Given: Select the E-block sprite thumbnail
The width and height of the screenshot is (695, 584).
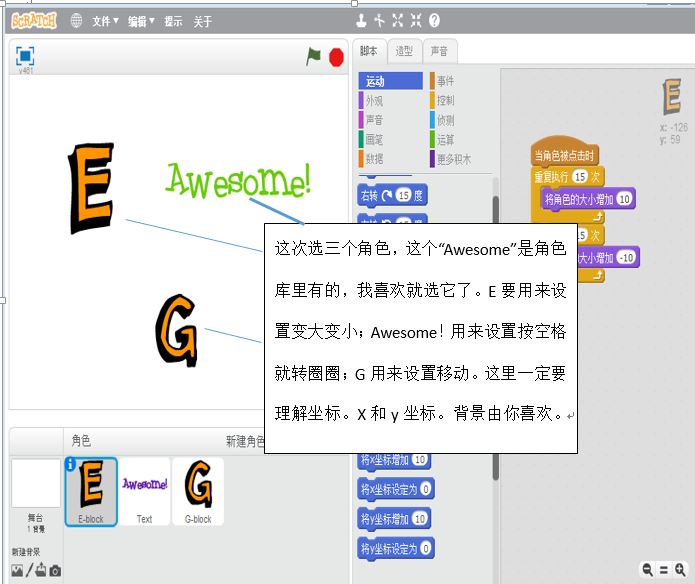Looking at the screenshot, I should point(91,492).
